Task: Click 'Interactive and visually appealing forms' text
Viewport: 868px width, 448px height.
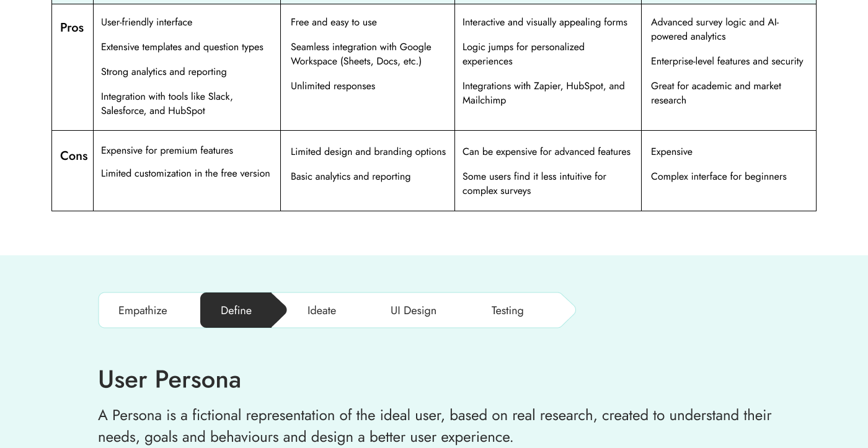Action: [x=544, y=22]
